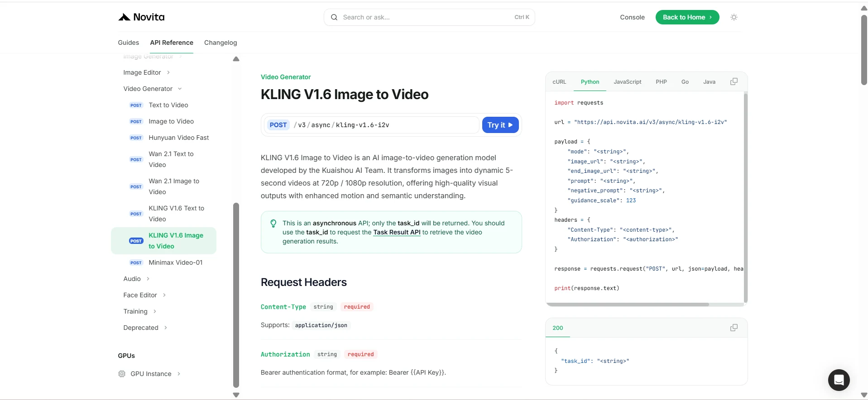Open the API Reference tab
This screenshot has height=400, width=868.
coord(172,43)
